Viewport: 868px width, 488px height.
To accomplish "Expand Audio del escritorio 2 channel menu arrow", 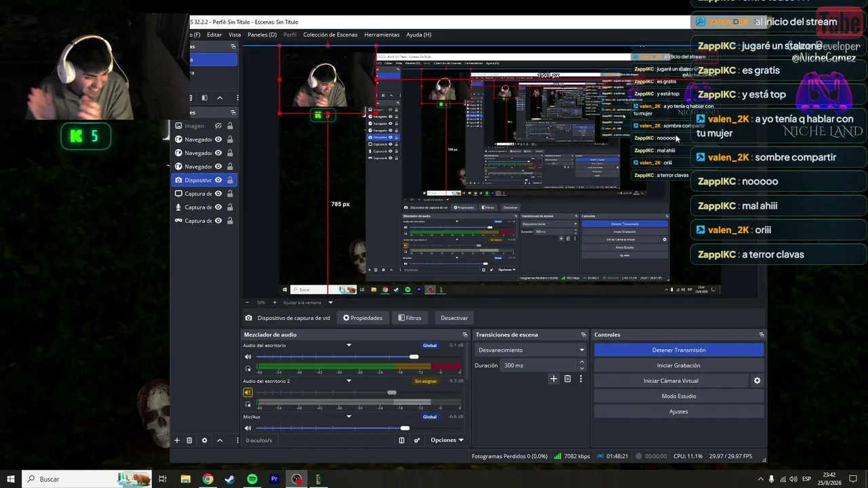I will [x=349, y=381].
